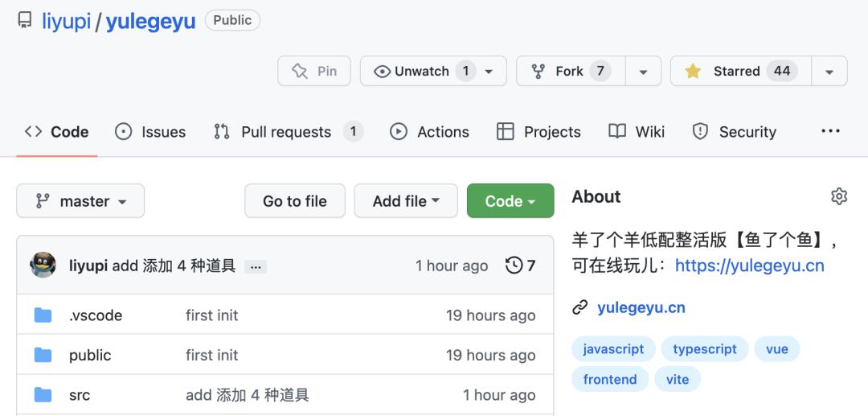868x416 pixels.
Task: Click the src folder icon
Action: tap(43, 395)
